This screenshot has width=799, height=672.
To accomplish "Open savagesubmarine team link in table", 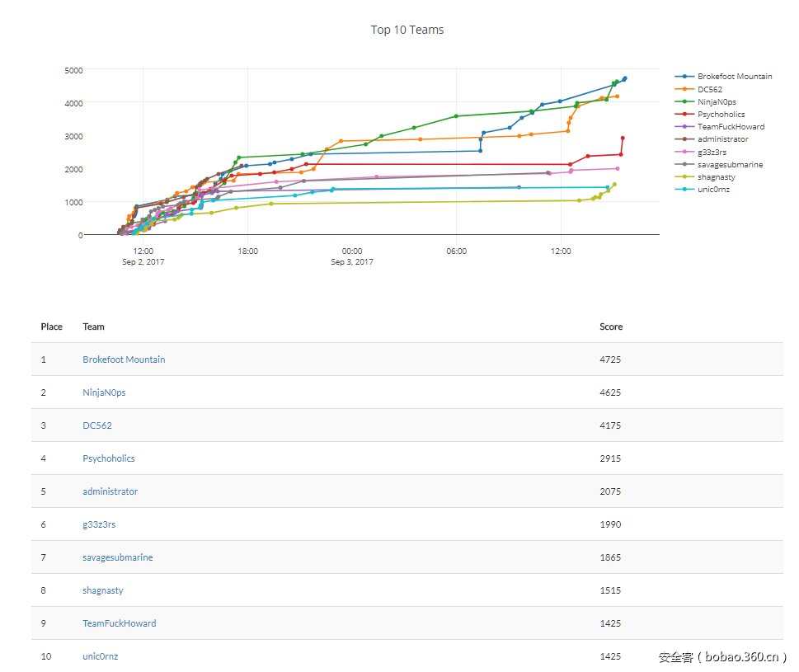I will (117, 557).
